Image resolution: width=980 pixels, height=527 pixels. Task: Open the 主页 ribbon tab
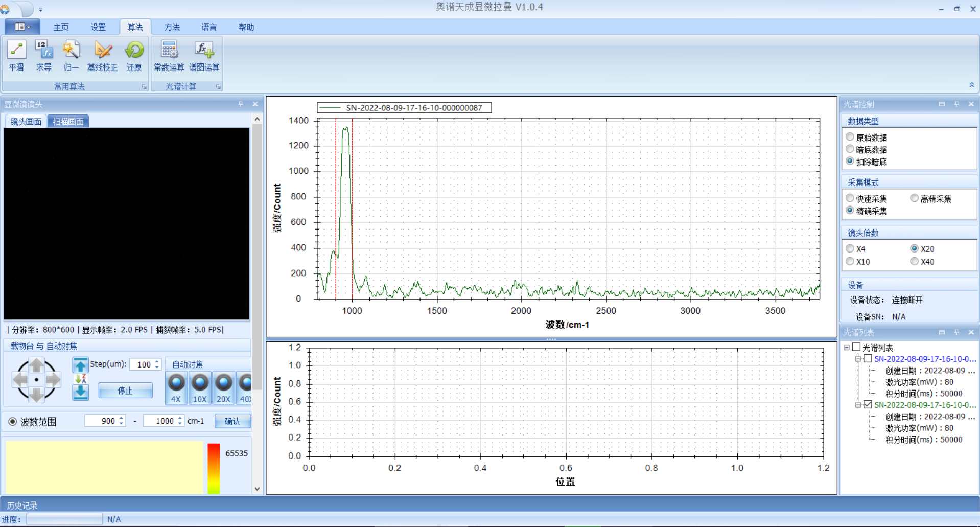(x=61, y=27)
